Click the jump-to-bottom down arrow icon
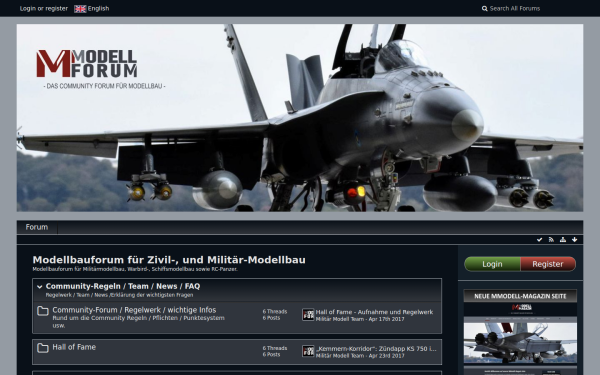Screen dimensions: 600x375 (x=574, y=240)
